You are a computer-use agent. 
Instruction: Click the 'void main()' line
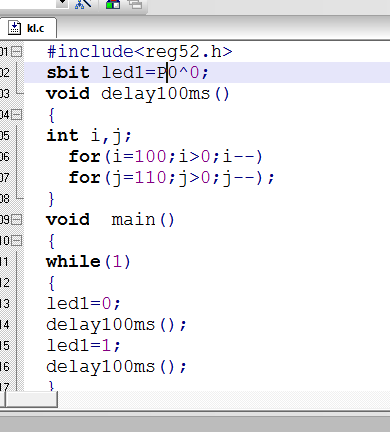pyautogui.click(x=110, y=220)
